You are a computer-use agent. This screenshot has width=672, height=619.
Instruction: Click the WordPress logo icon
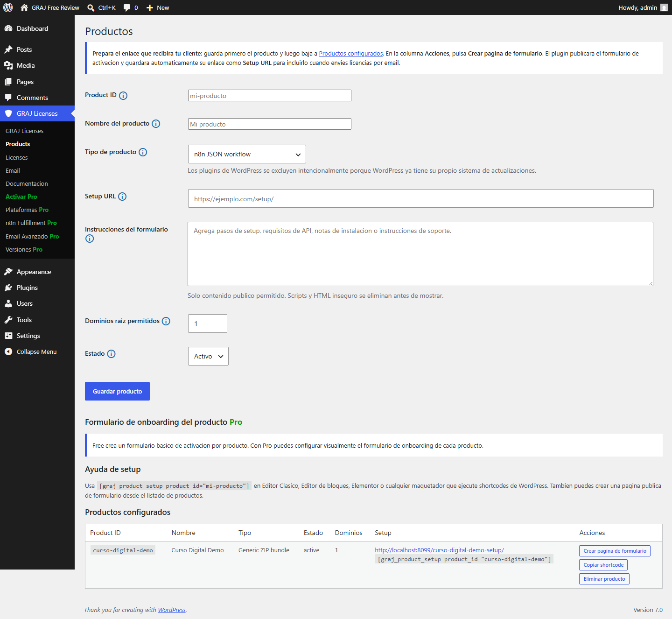click(8, 7)
